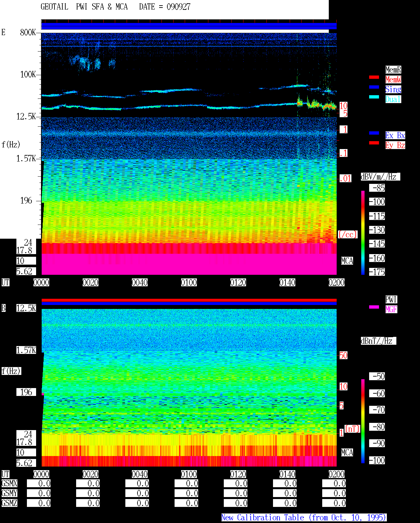The height and width of the screenshot is (523, 420).
Task: Click the 100K frequency axis label
Action: click(x=28, y=74)
